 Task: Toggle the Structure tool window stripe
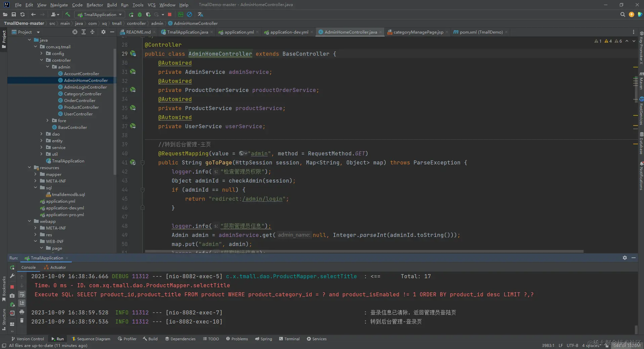[x=4, y=319]
